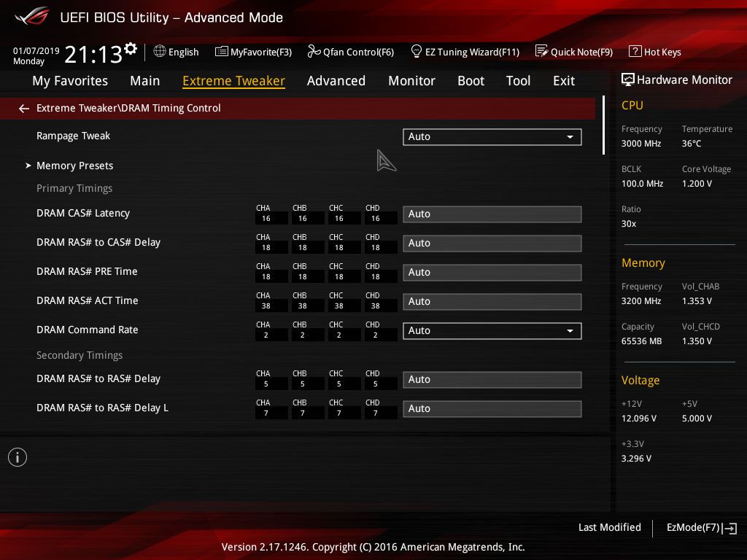Switch to EzMode(F7)

click(x=693, y=527)
